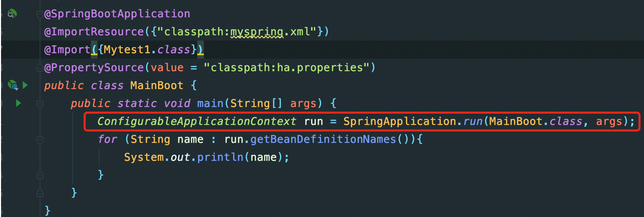Run main method using the gutter arrow
644x217 pixels.
pyautogui.click(x=18, y=103)
